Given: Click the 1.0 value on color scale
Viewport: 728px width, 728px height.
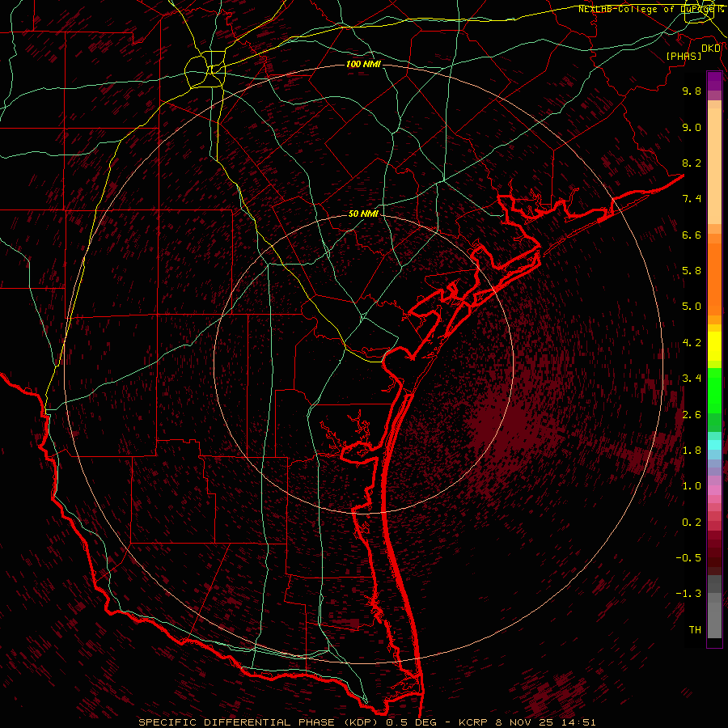Looking at the screenshot, I should click(692, 486).
